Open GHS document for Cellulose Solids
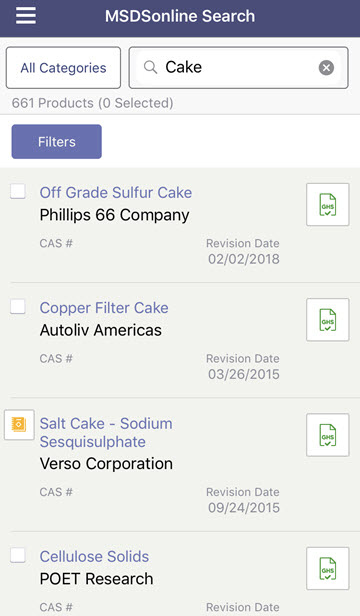 coord(328,568)
